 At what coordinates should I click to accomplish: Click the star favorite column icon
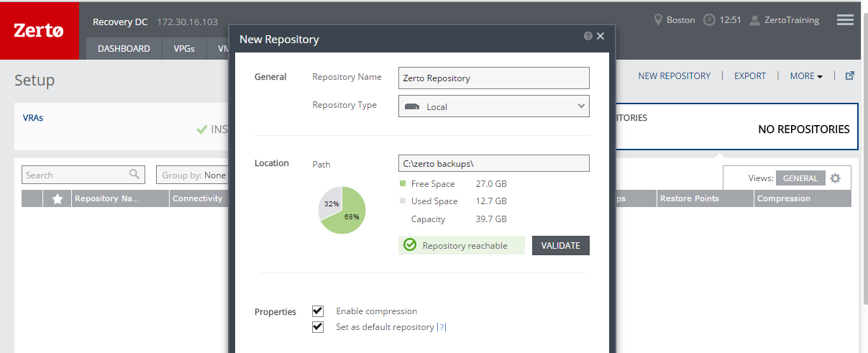click(57, 199)
